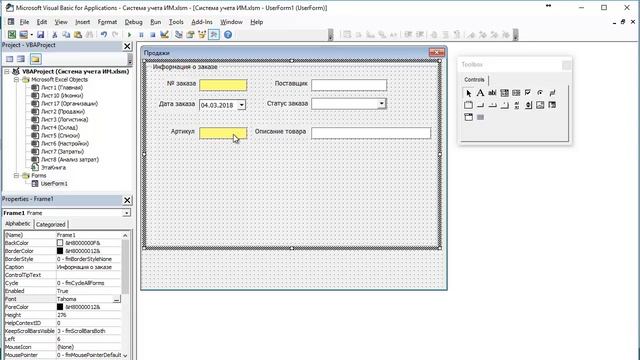Click the Undo arrow icon
The height and width of the screenshot is (360, 640).
tap(104, 35)
